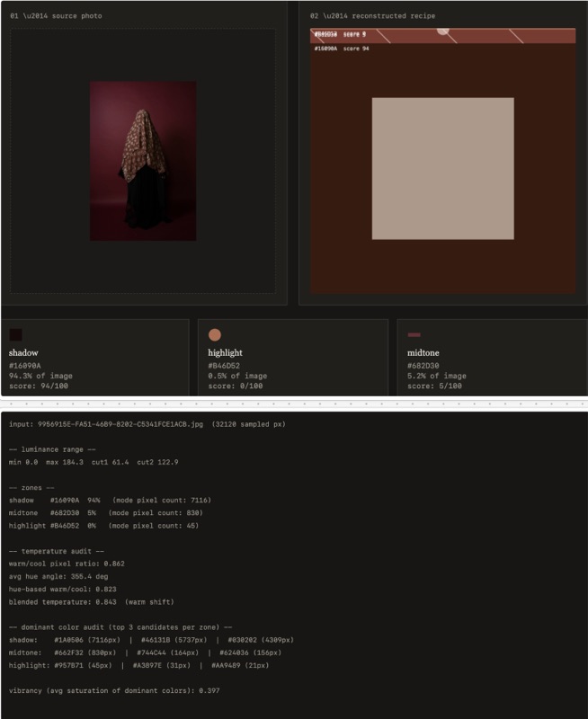Click the source photo thumbnail of draped figure

(x=143, y=161)
